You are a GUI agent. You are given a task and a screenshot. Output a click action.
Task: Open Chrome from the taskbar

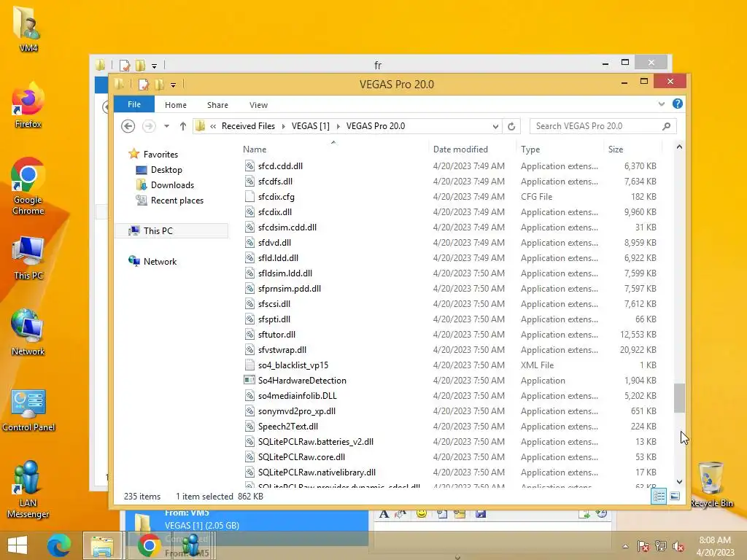(x=149, y=545)
